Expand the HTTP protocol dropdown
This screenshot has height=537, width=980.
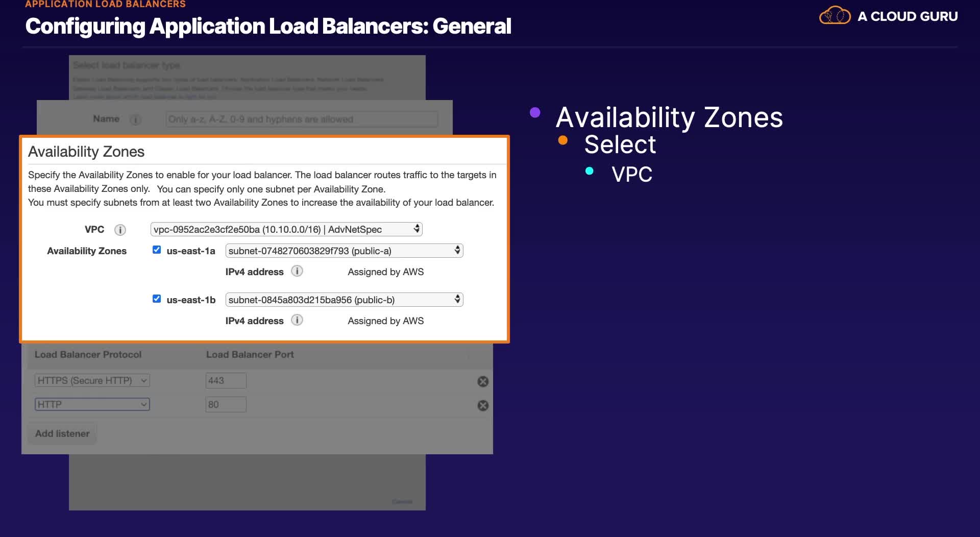coord(92,404)
